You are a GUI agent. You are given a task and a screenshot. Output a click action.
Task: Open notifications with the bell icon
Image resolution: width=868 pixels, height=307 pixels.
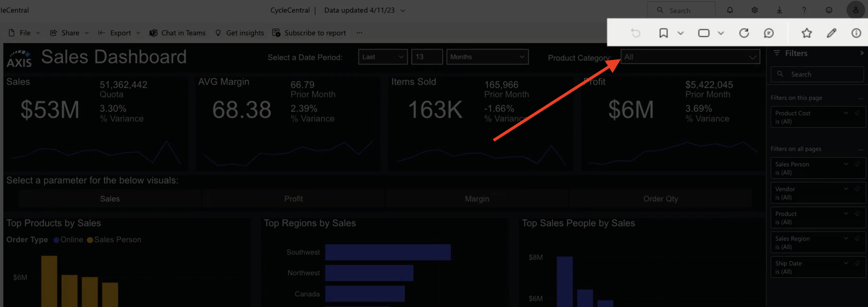point(730,10)
